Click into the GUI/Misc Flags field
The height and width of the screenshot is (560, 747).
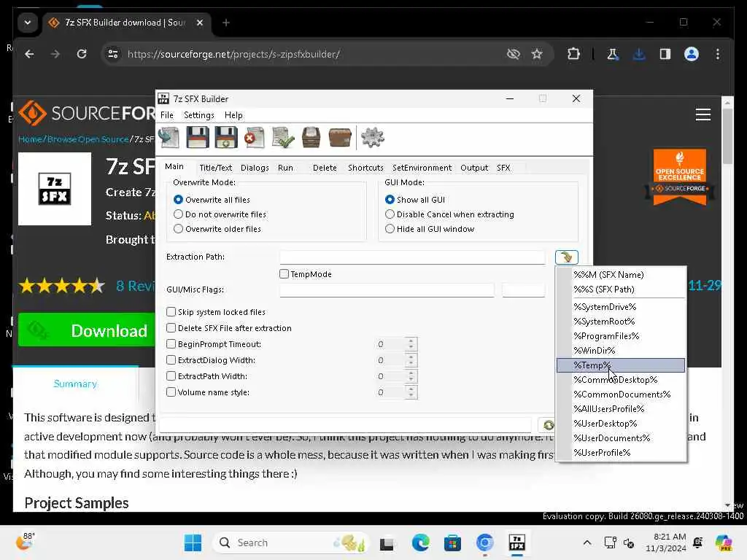coord(387,289)
